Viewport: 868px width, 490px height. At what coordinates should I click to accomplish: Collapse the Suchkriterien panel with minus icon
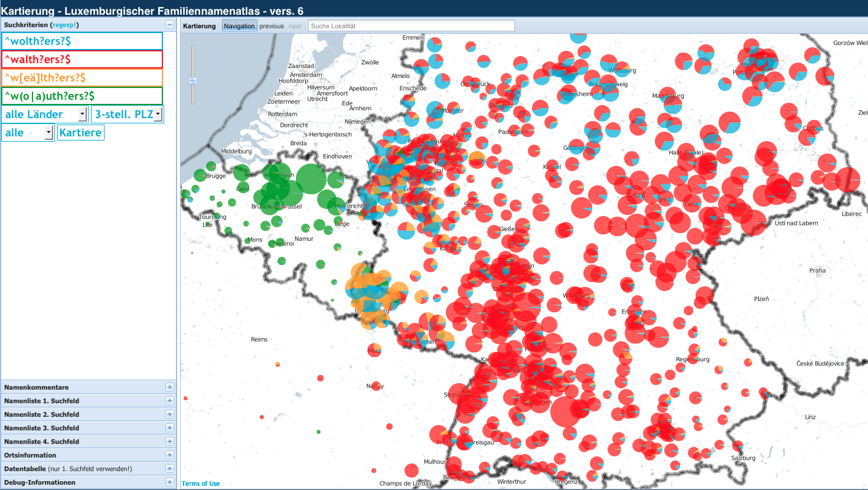tap(169, 25)
